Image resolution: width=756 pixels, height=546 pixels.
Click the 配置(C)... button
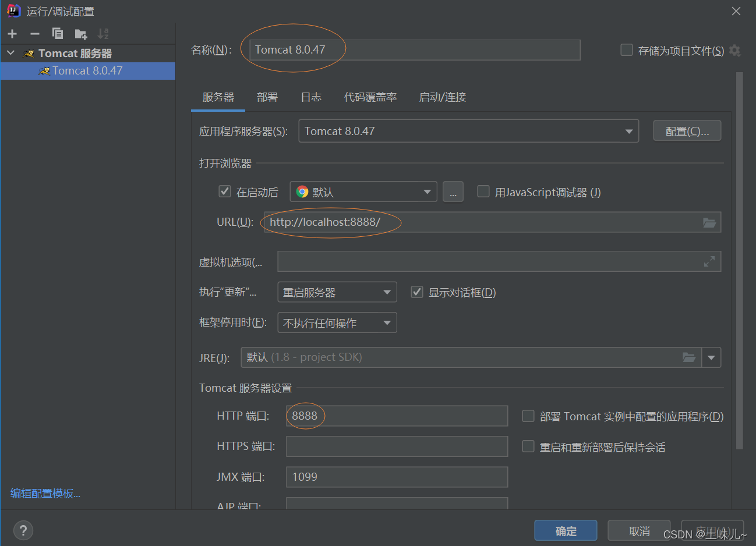click(x=687, y=131)
